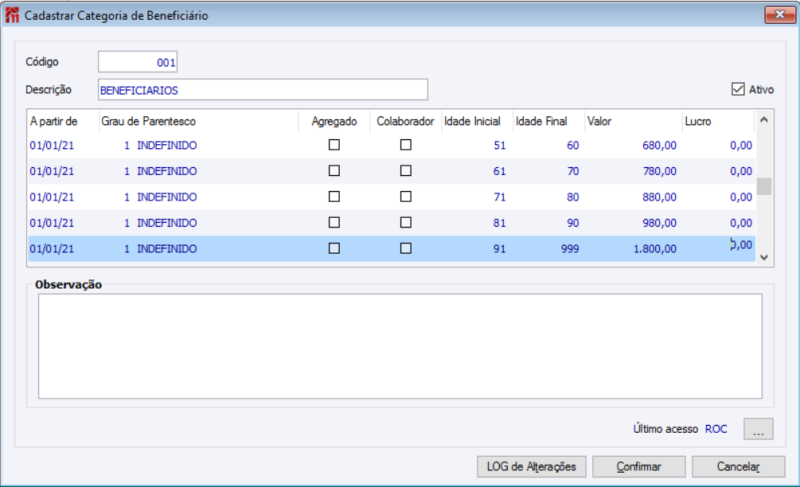Click INDEFINIDO in the 780,00 row
The image size is (800, 487).
167,171
